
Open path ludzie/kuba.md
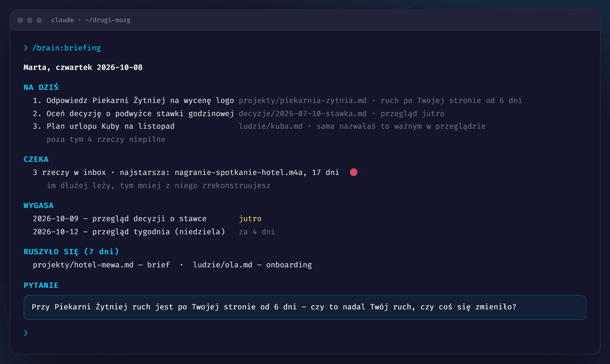[271, 126]
